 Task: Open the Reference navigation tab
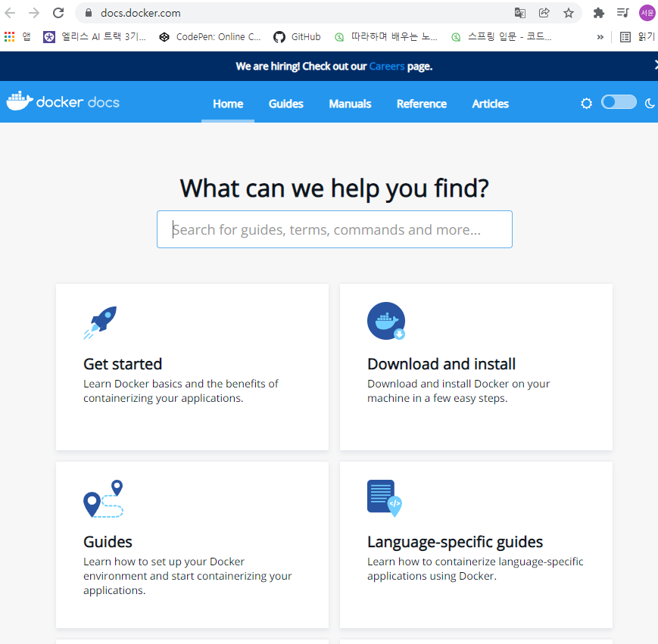click(421, 104)
